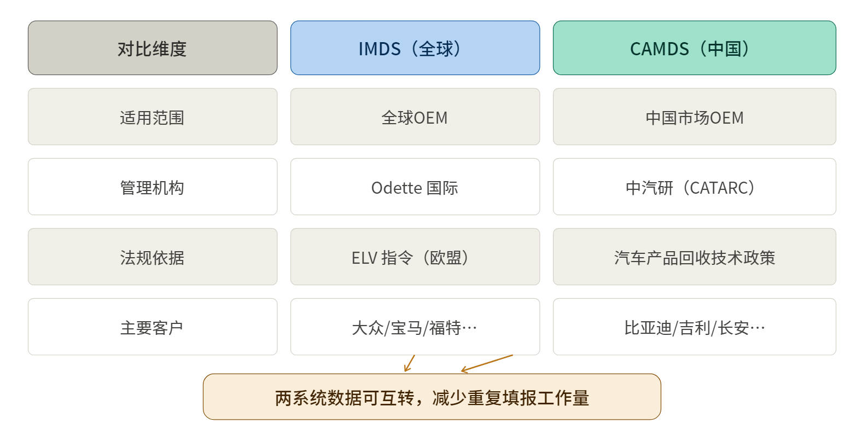Select the 主要客户 row label
The width and height of the screenshot is (868, 429).
click(153, 327)
